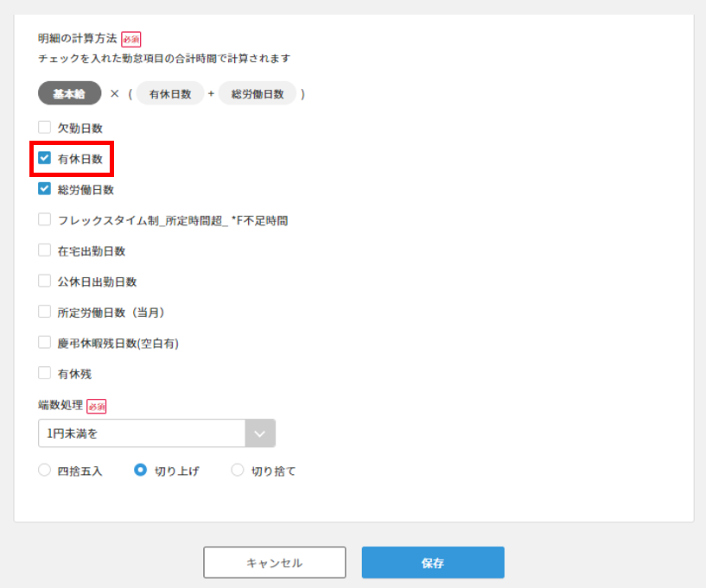Screen dimensions: 706x588
Task: Choose the 切り上げ radio option
Action: (141, 471)
